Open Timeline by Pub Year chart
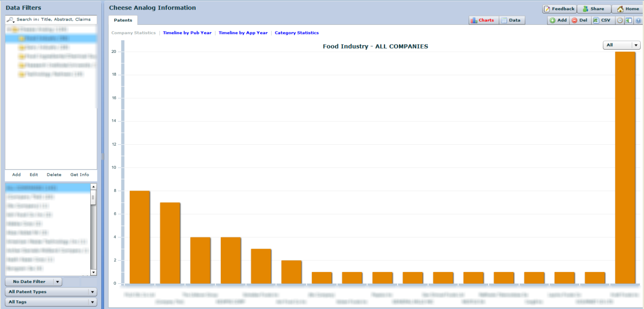The width and height of the screenshot is (644, 309). tap(187, 33)
